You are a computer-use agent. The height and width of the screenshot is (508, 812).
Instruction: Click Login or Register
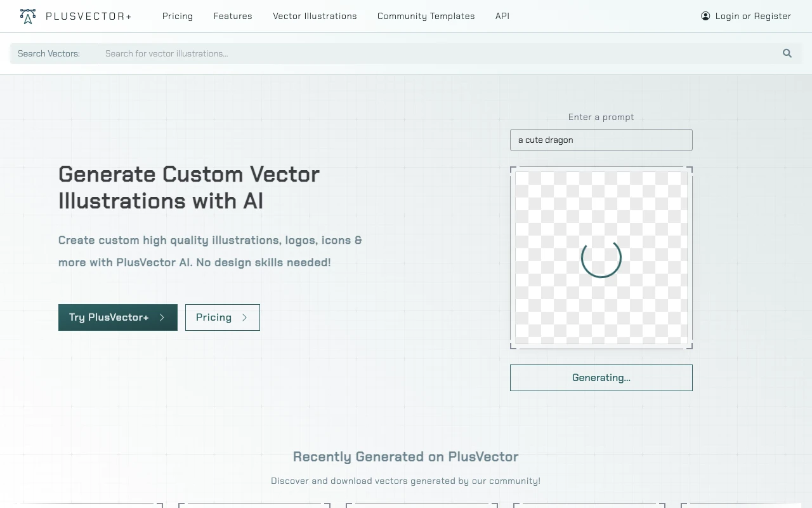coord(752,16)
